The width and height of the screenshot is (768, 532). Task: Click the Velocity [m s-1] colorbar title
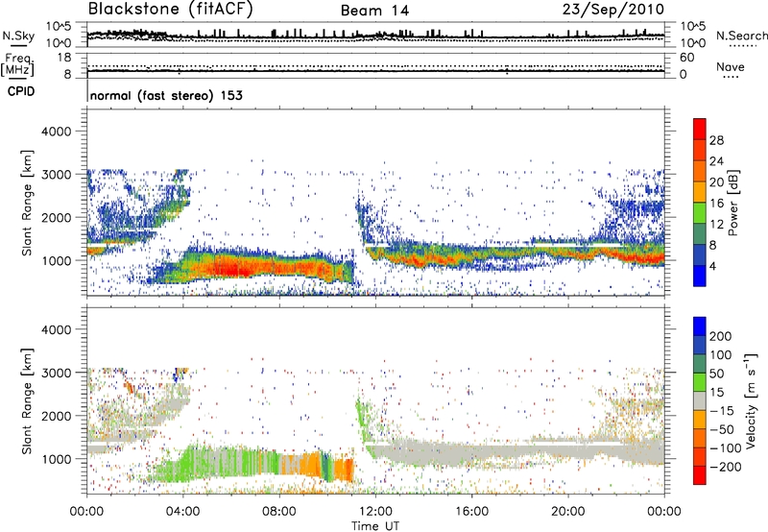click(x=751, y=400)
